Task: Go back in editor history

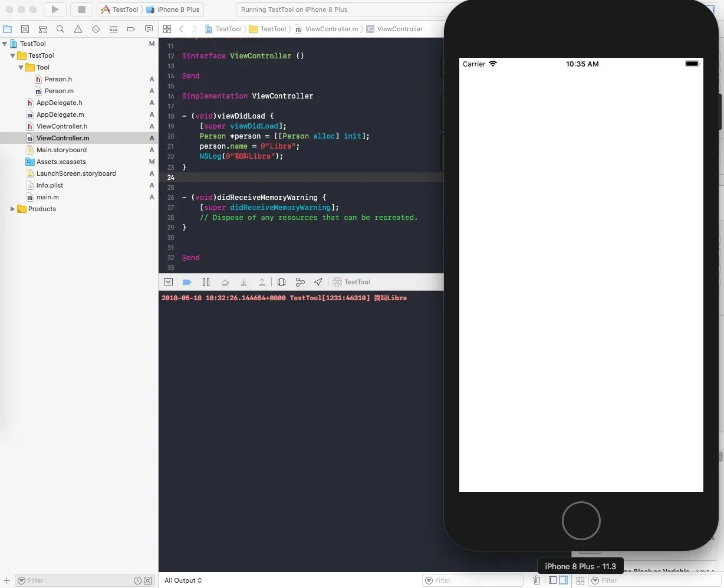Action: (x=182, y=29)
